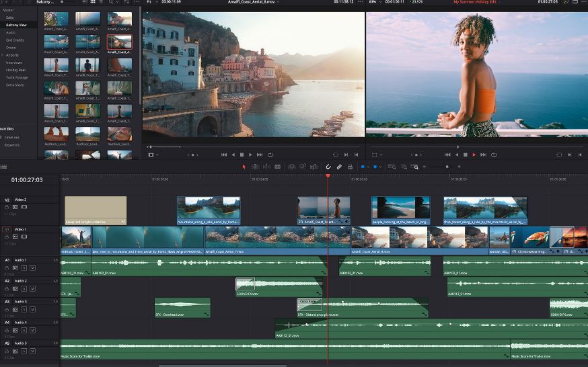Image resolution: width=588 pixels, height=367 pixels.
Task: Click the zoom-out minus icon
Action: (x=425, y=167)
